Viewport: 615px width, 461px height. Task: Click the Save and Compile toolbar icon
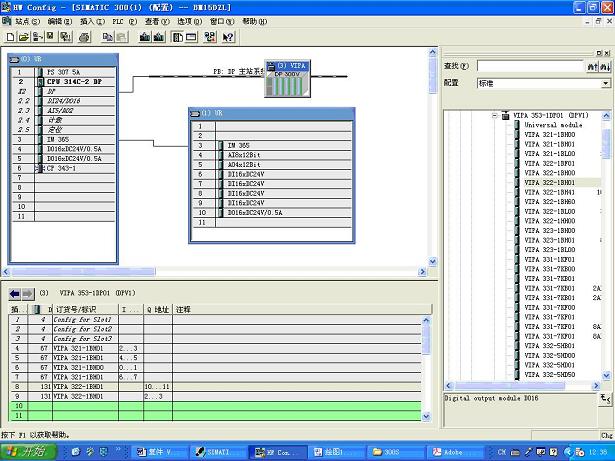pos(65,37)
